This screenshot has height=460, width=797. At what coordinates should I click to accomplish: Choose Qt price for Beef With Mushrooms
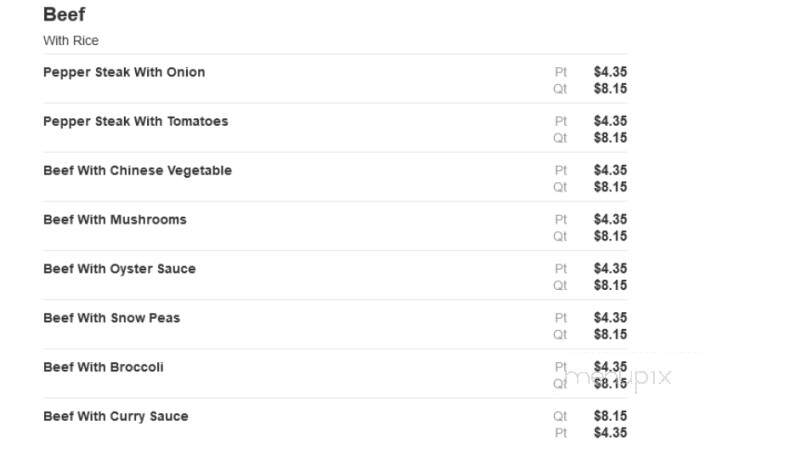click(610, 236)
